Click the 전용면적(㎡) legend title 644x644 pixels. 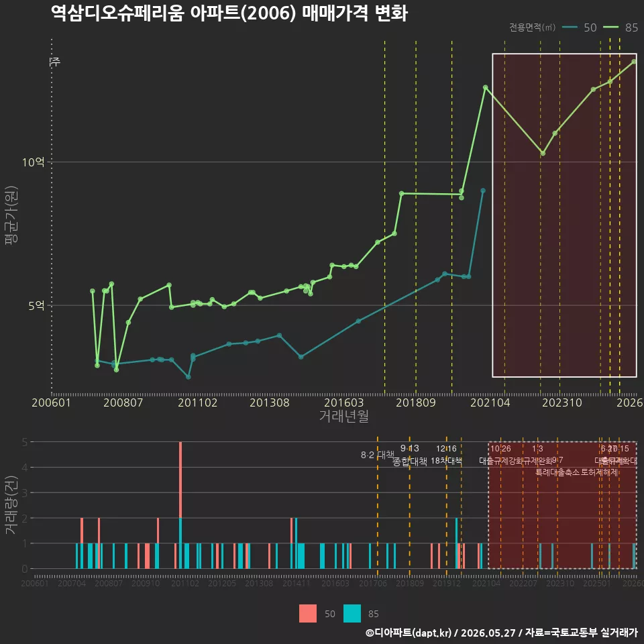(532, 27)
